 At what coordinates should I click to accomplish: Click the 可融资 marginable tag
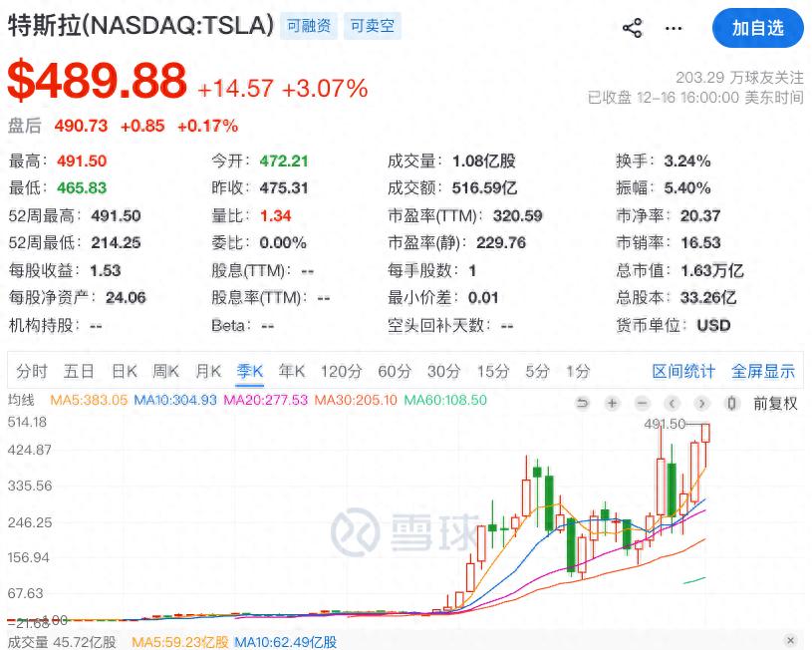pyautogui.click(x=309, y=26)
